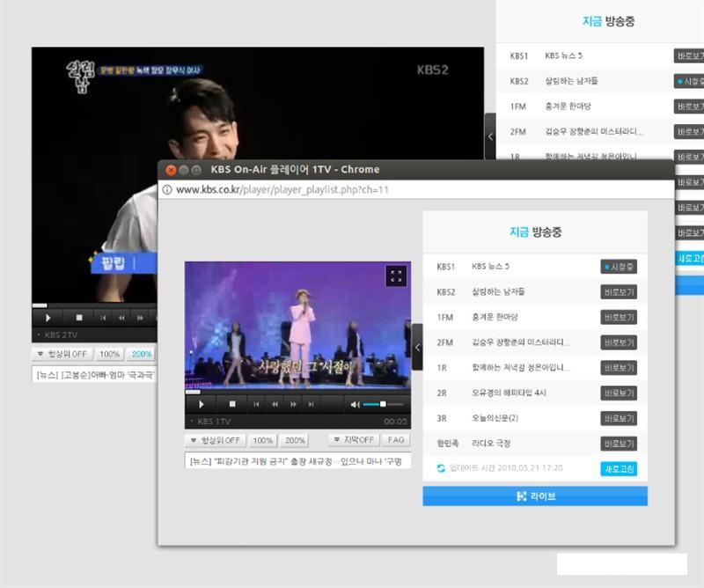Screen dimensions: 704x588
Task: Click the FAQ button
Action: 397,438
